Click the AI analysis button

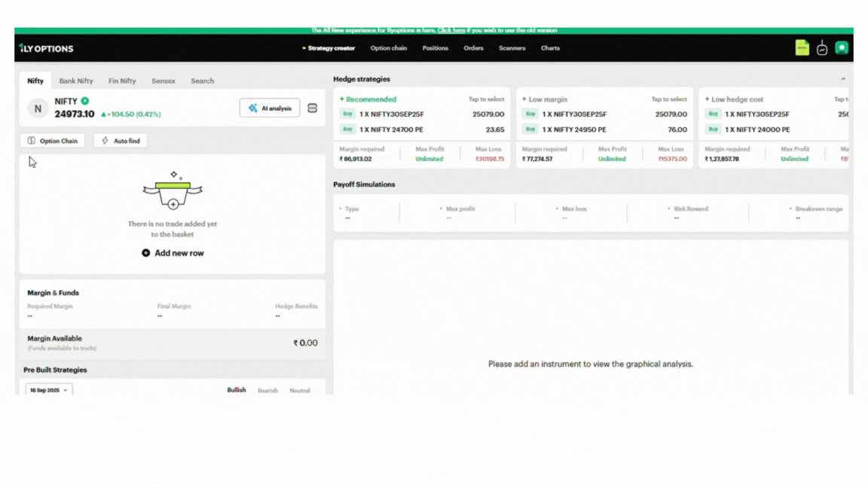click(x=270, y=108)
